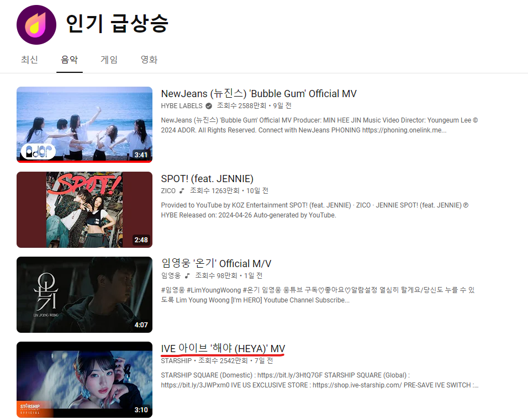This screenshot has height=420, width=528.
Task: Click the 2:48 duration badge on SPOT! thumbnail
Action: 141,240
